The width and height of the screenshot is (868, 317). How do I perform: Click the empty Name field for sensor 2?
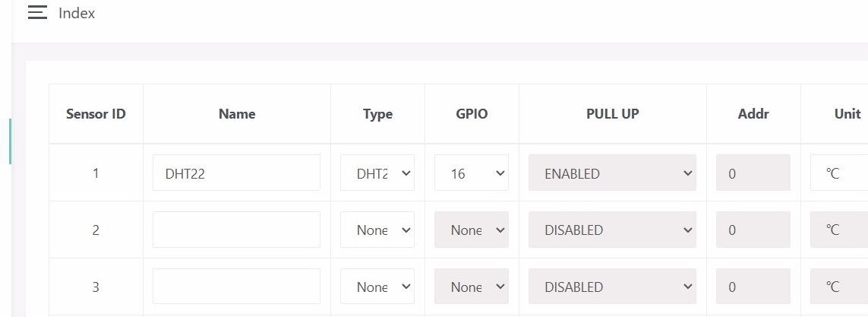click(236, 230)
